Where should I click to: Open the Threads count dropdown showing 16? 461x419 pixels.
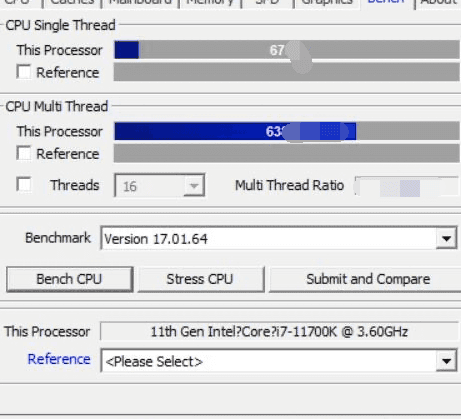click(159, 185)
